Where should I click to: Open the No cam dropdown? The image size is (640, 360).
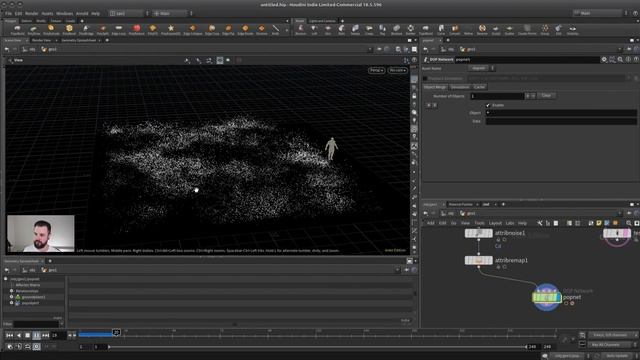tap(397, 70)
